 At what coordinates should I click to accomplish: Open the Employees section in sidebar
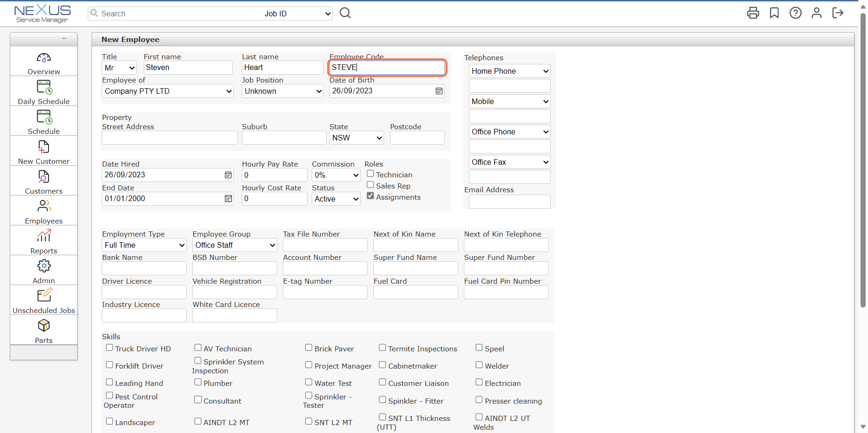[x=43, y=211]
